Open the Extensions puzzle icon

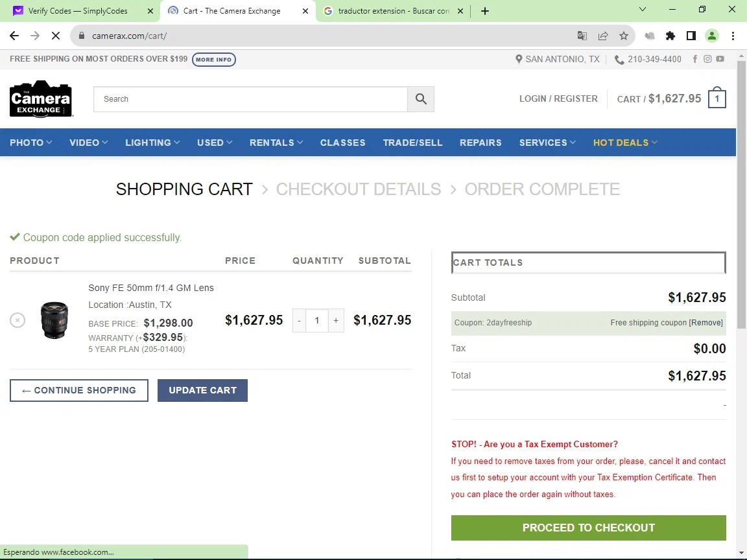(670, 36)
